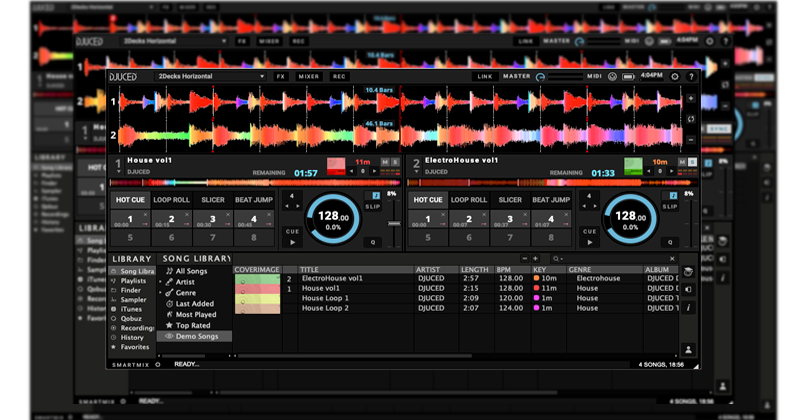Shift key up on deck 1
This screenshot has width=800, height=420.
click(x=374, y=171)
